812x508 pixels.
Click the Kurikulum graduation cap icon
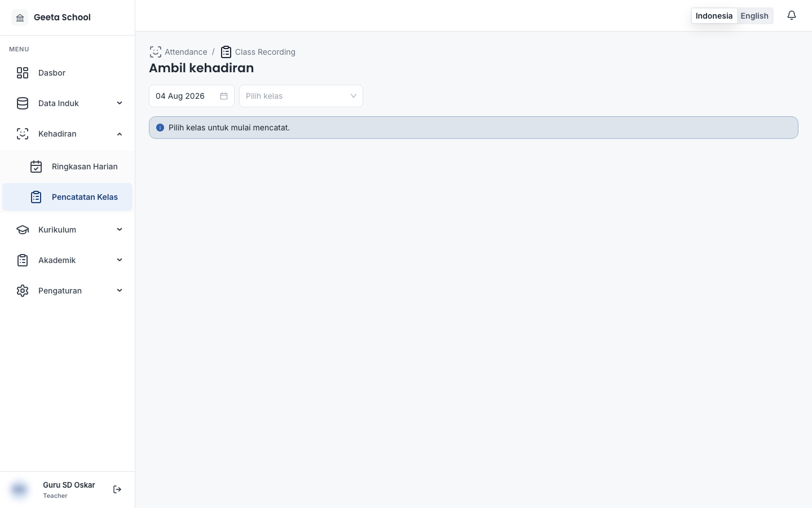click(23, 230)
